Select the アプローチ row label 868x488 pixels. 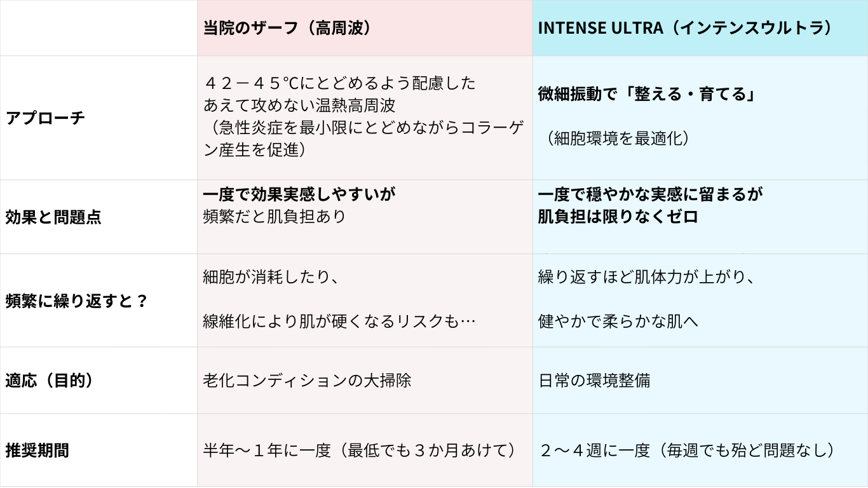point(45,118)
